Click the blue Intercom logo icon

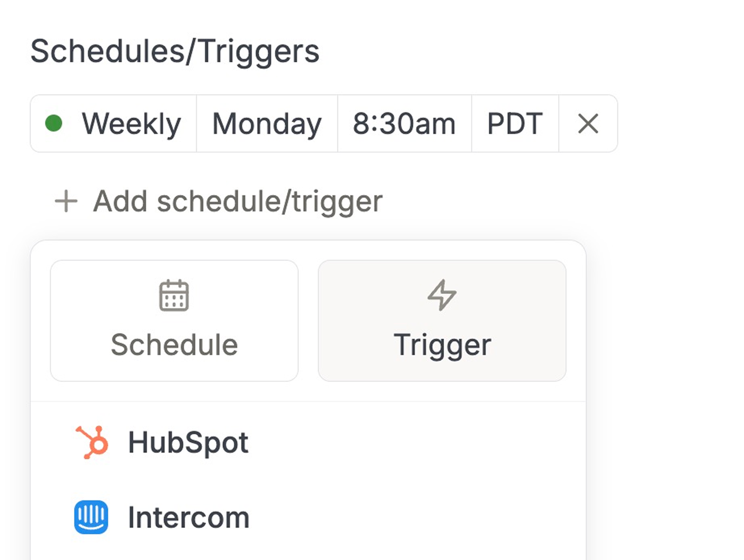tap(92, 515)
